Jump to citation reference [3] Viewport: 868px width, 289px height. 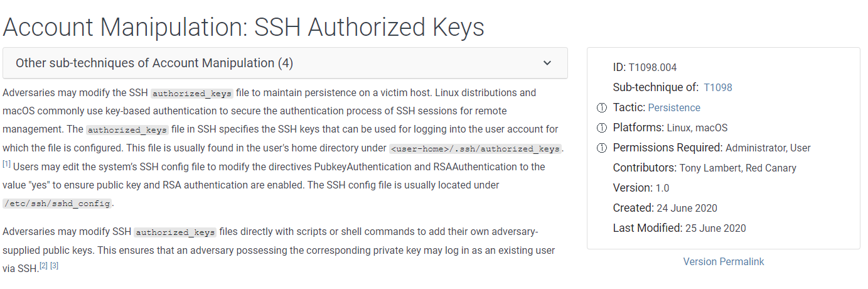click(x=54, y=266)
